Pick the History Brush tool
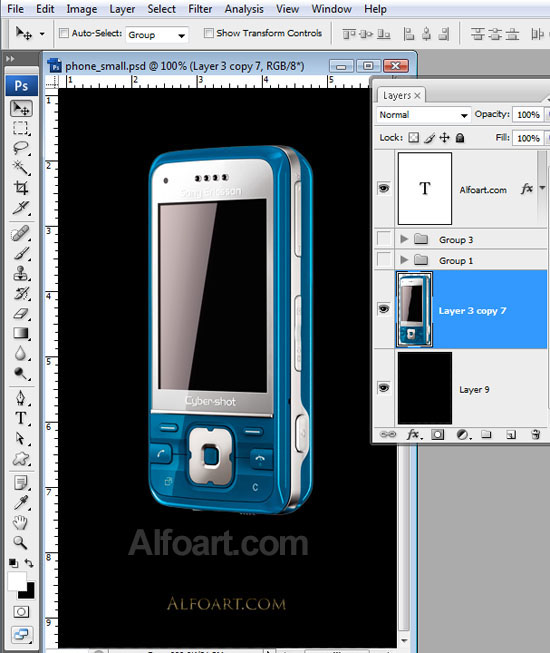Viewport: 550px width, 653px height. pyautogui.click(x=21, y=293)
